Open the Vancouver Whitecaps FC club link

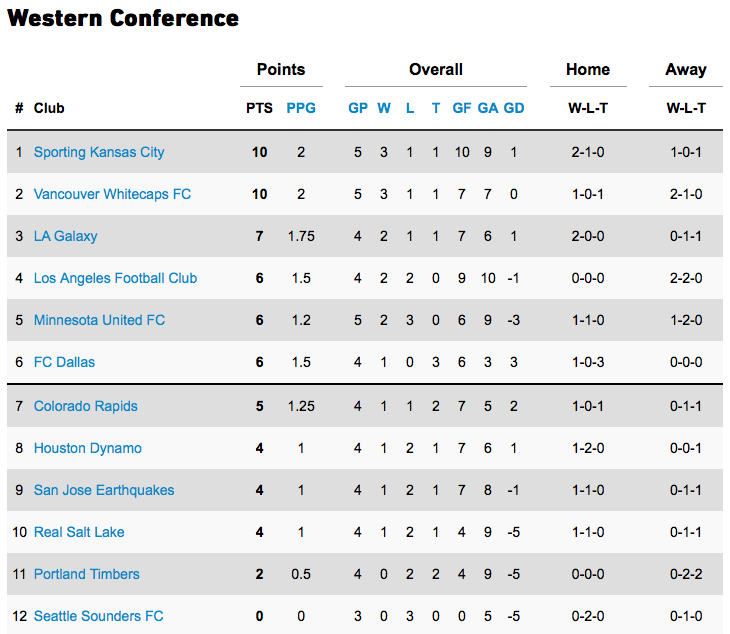click(x=112, y=194)
